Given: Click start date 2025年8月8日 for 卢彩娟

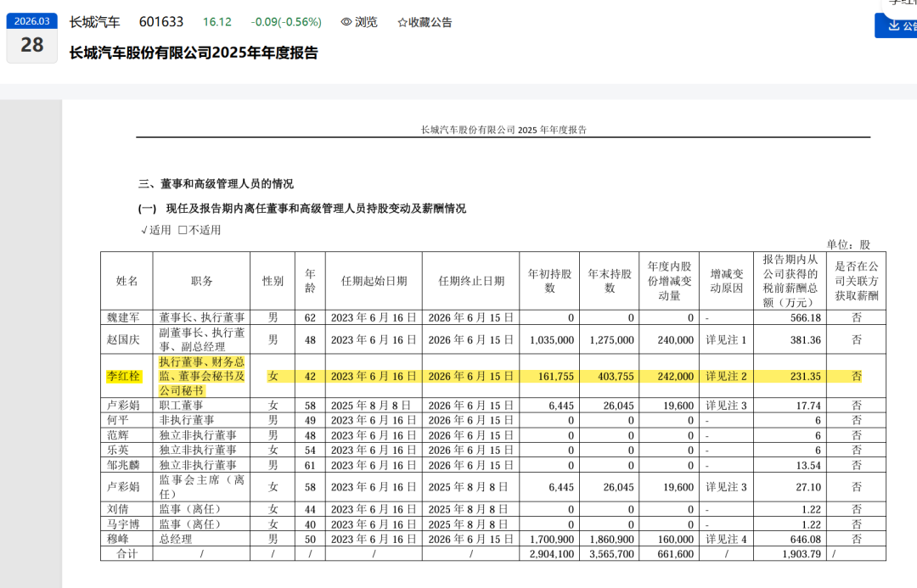Looking at the screenshot, I should click(371, 406).
